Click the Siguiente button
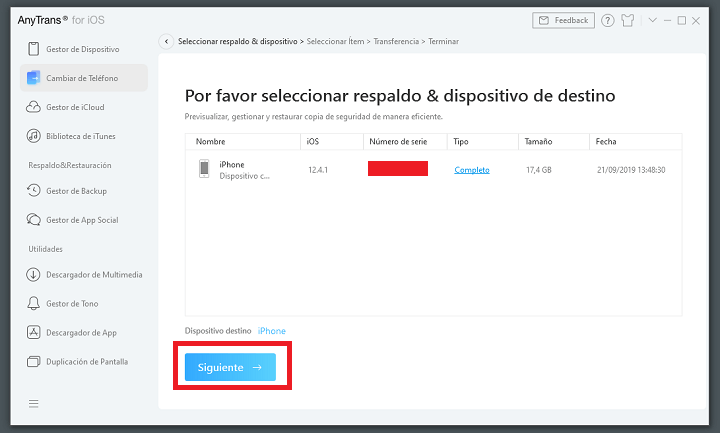The image size is (720, 433). pos(230,367)
